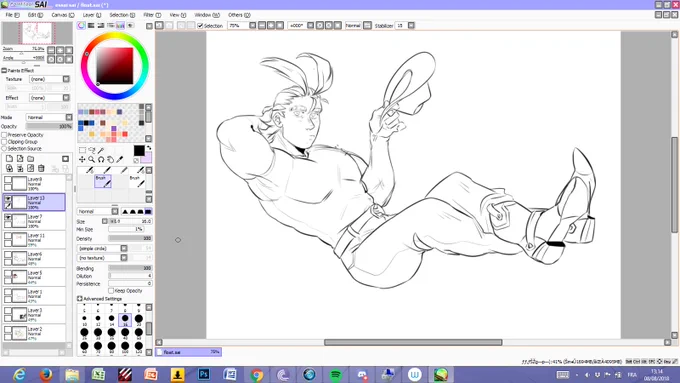Select the rotate view tool

[101, 160]
